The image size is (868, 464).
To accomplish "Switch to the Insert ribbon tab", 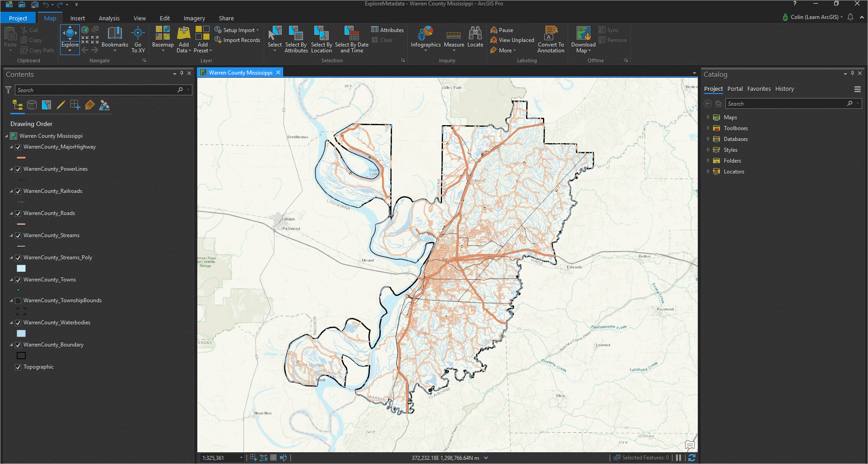I will point(77,18).
